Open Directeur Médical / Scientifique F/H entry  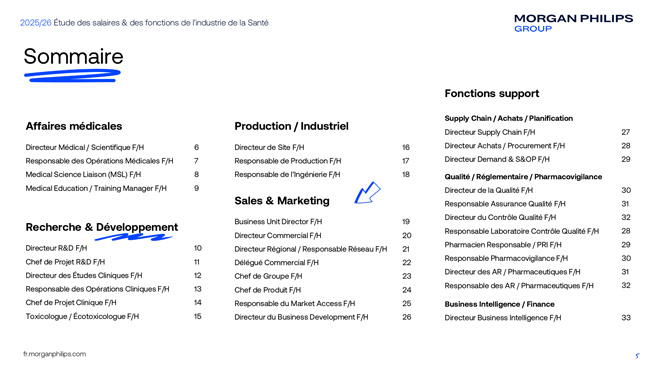click(x=85, y=147)
